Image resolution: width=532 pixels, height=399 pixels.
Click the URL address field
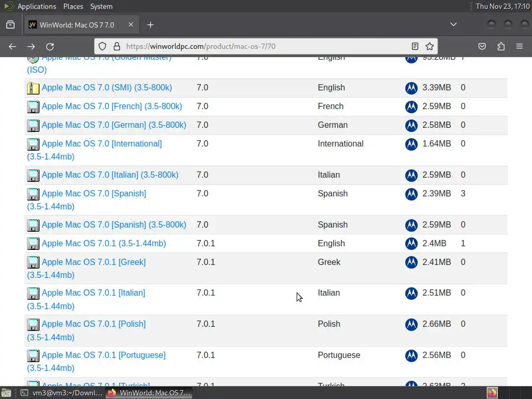(267, 46)
